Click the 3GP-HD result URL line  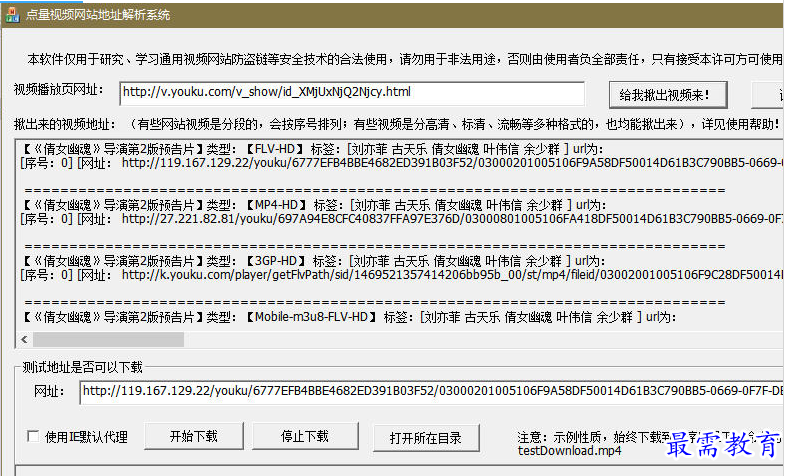coord(401,275)
